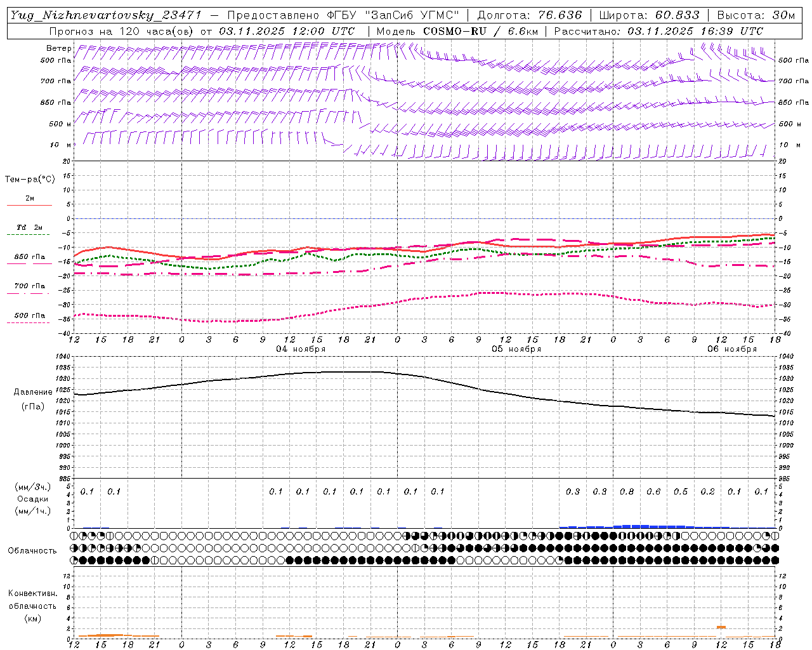This screenshot has width=812, height=650.
Task: Click the Тем-ра(°C) temperature panel label
Action: [x=30, y=180]
